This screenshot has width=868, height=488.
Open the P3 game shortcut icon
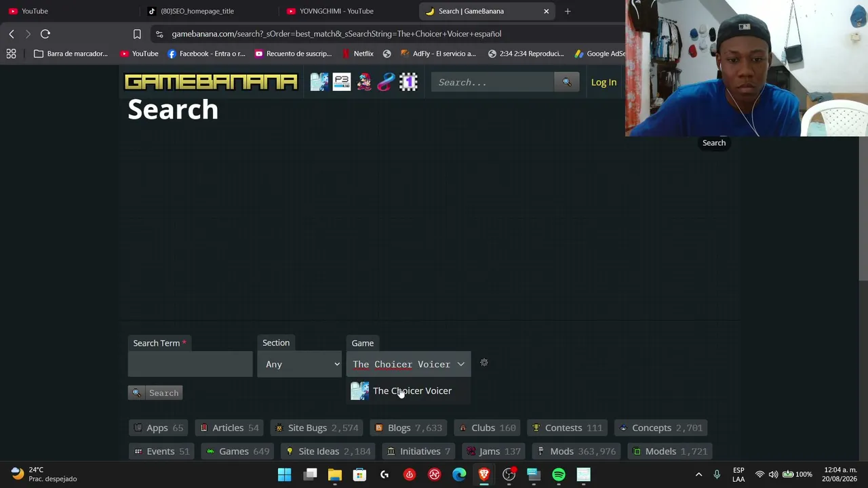[x=342, y=82]
